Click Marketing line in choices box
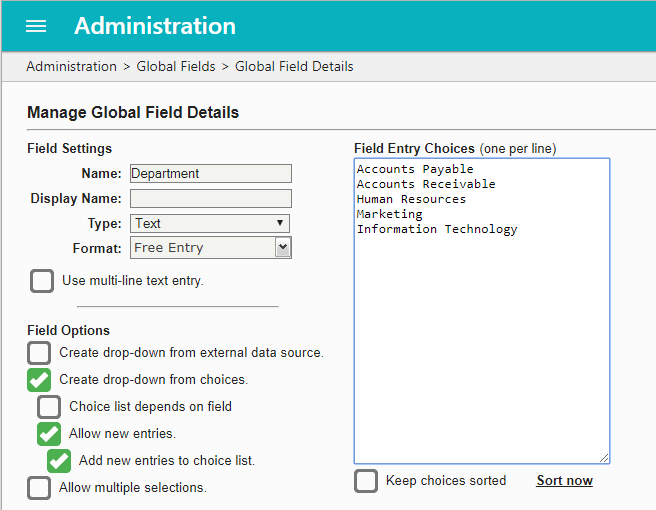 pos(390,214)
